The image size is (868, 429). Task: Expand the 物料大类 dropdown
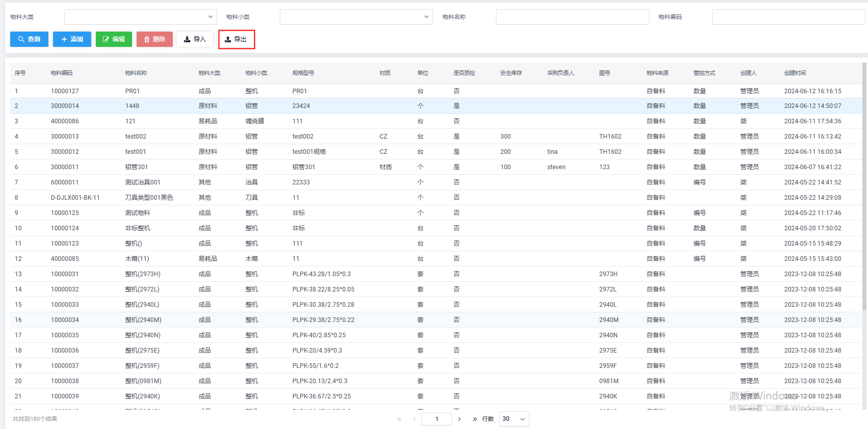pos(140,17)
